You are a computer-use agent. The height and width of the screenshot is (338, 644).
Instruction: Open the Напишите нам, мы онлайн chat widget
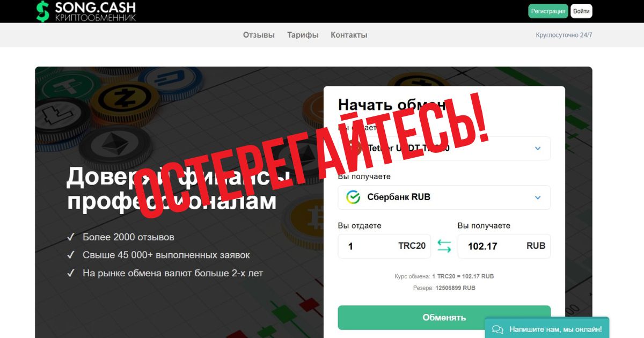tap(547, 328)
